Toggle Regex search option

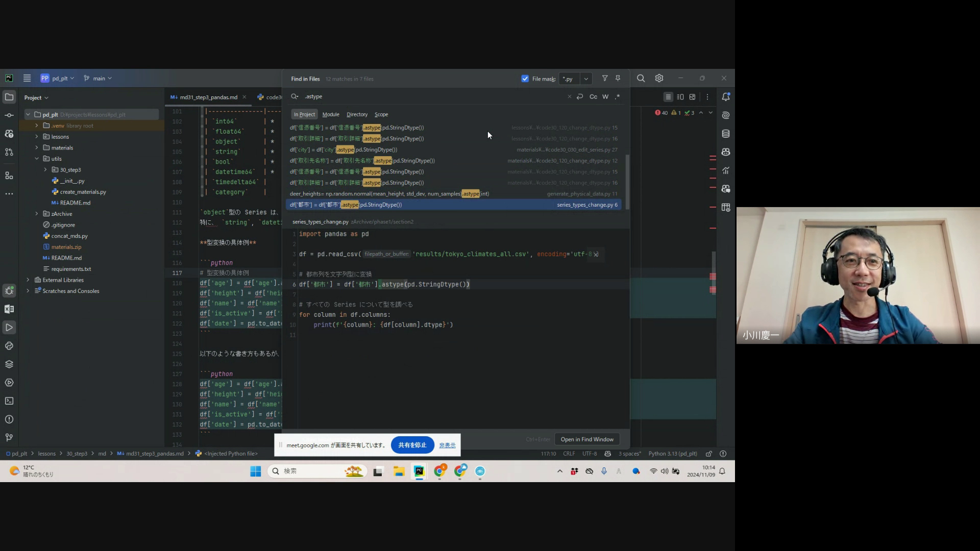click(617, 96)
